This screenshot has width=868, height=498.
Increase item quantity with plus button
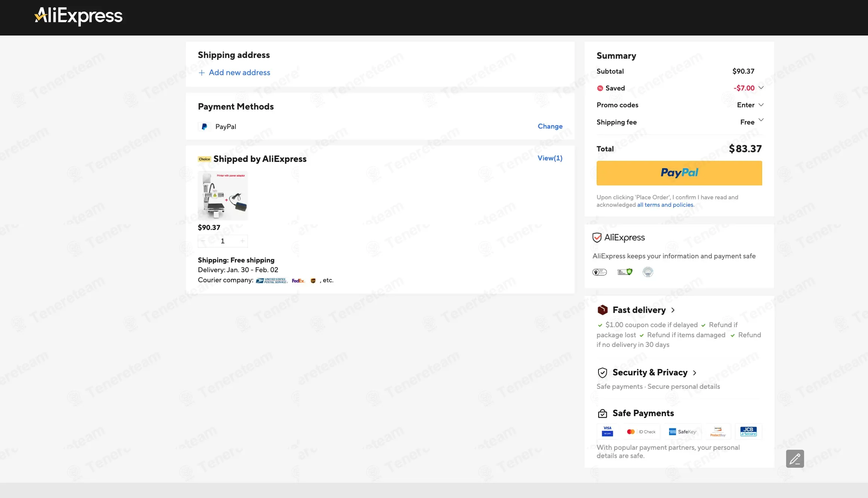click(243, 241)
